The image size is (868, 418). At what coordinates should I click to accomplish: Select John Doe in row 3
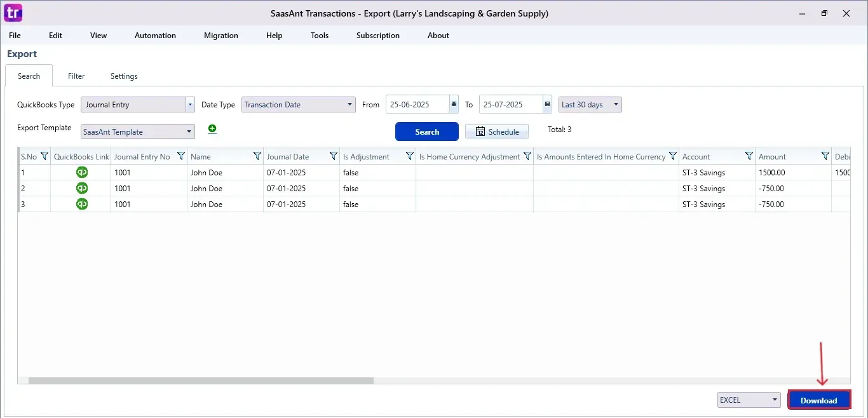coord(226,204)
